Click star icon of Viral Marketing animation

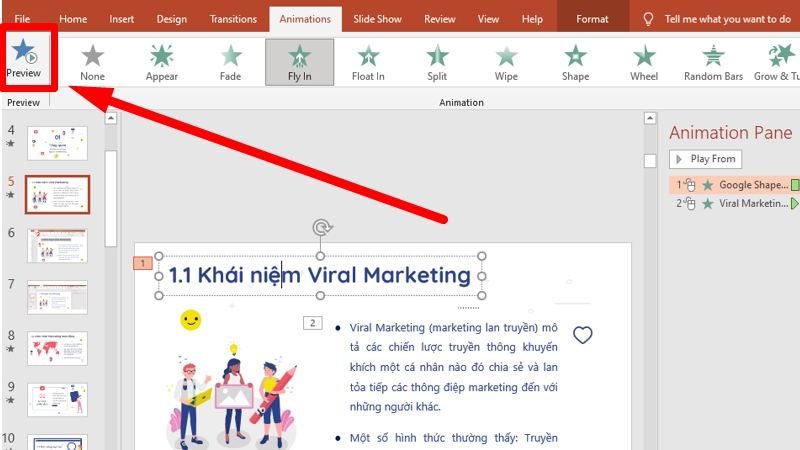pos(707,204)
